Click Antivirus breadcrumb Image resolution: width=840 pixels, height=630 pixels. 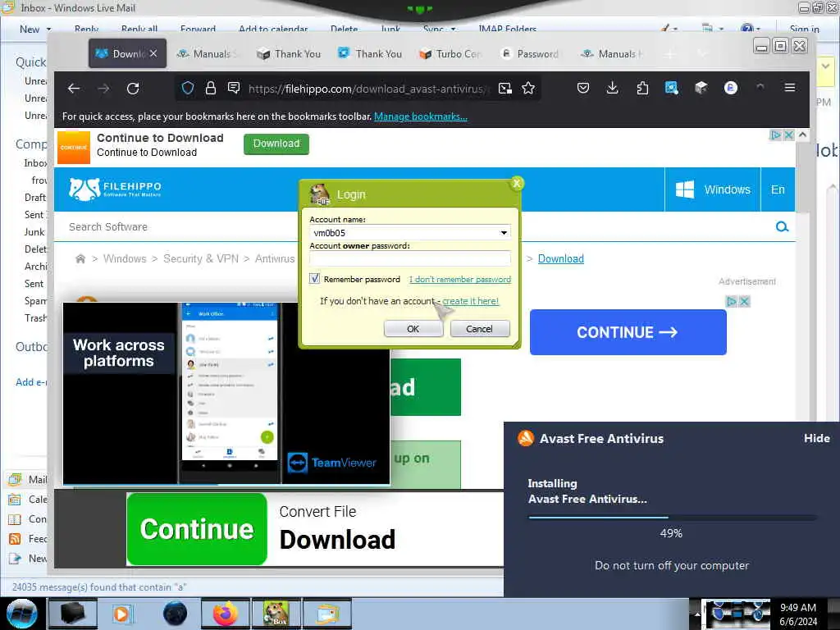click(x=275, y=258)
